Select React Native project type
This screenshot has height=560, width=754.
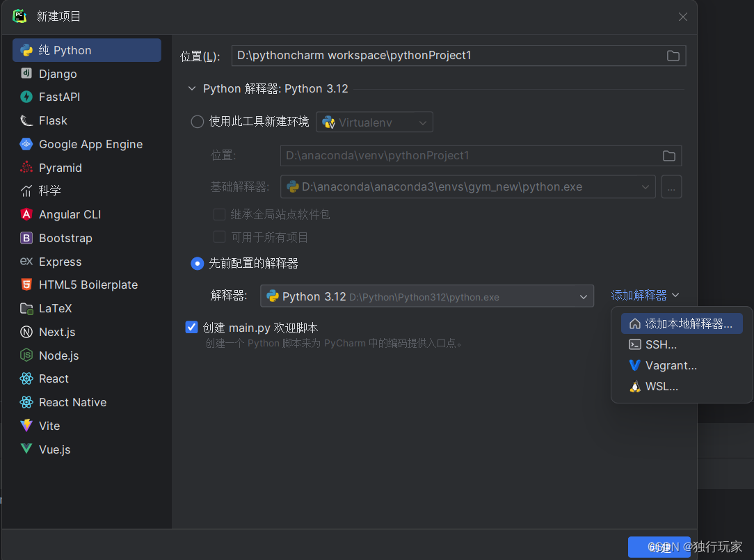(x=86, y=402)
